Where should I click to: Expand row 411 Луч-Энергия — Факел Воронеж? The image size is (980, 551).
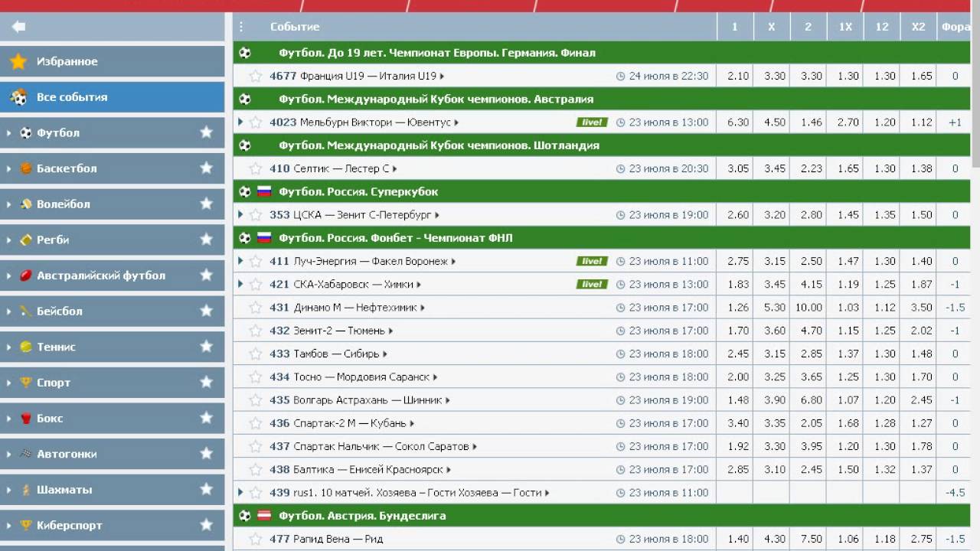240,261
